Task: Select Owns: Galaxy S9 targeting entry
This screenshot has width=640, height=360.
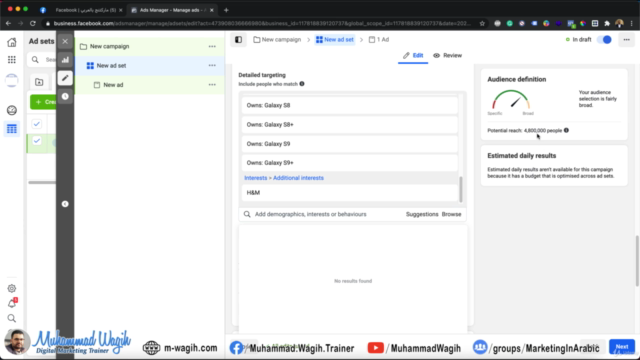Action: [x=350, y=144]
